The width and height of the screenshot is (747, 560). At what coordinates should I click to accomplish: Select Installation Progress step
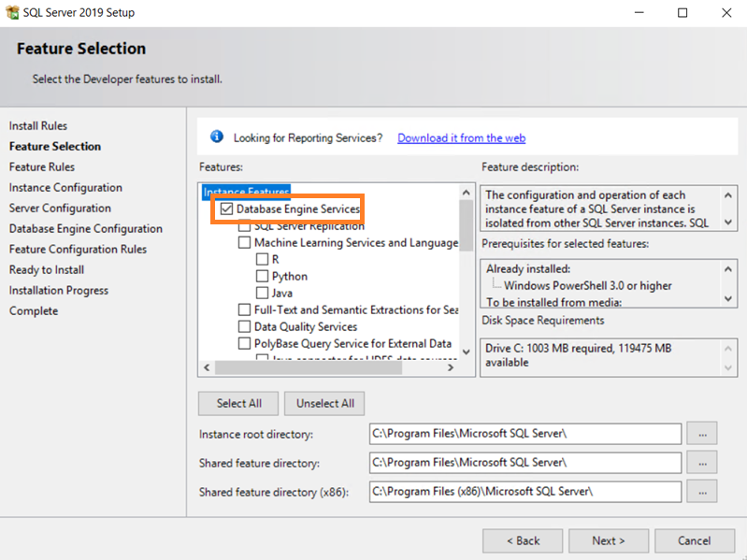click(59, 290)
